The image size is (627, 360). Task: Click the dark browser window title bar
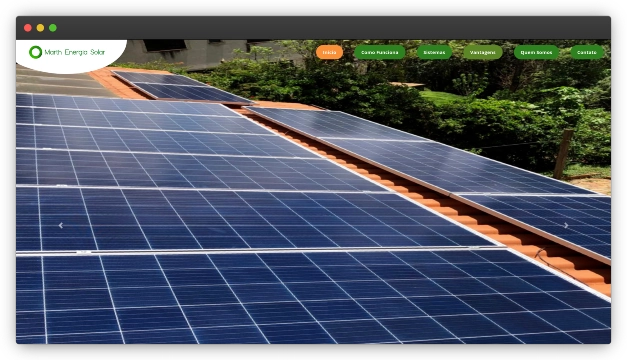click(x=314, y=28)
